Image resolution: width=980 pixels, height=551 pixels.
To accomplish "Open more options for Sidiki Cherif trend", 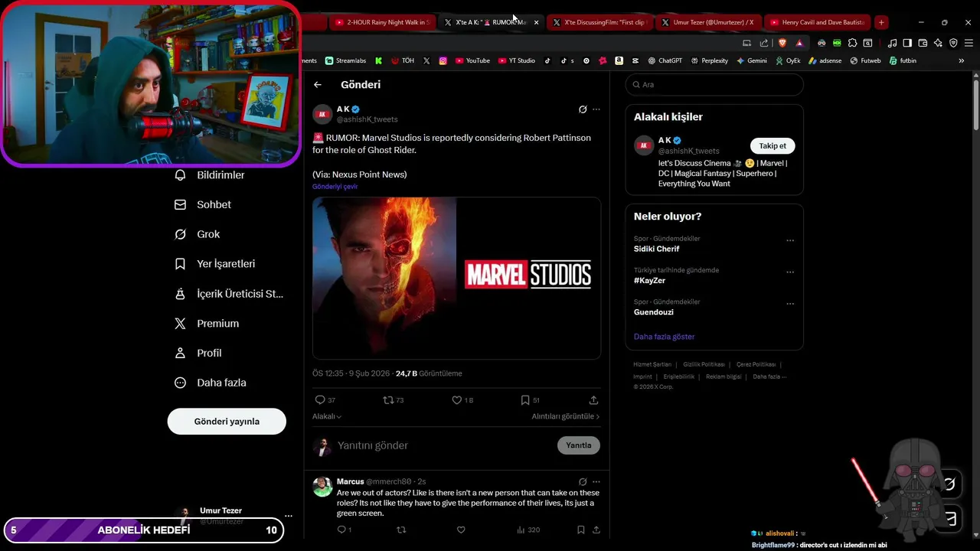I will coord(790,240).
